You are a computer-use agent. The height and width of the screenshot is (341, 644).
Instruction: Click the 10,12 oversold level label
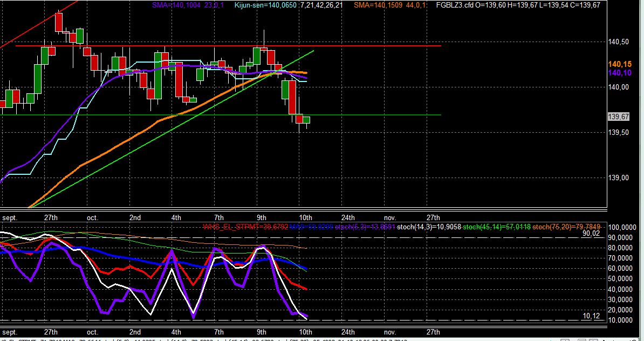coord(592,316)
